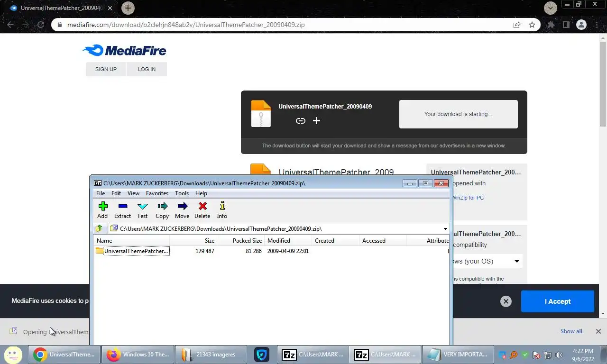
Task: Click the Chrome reload button
Action: tap(41, 25)
